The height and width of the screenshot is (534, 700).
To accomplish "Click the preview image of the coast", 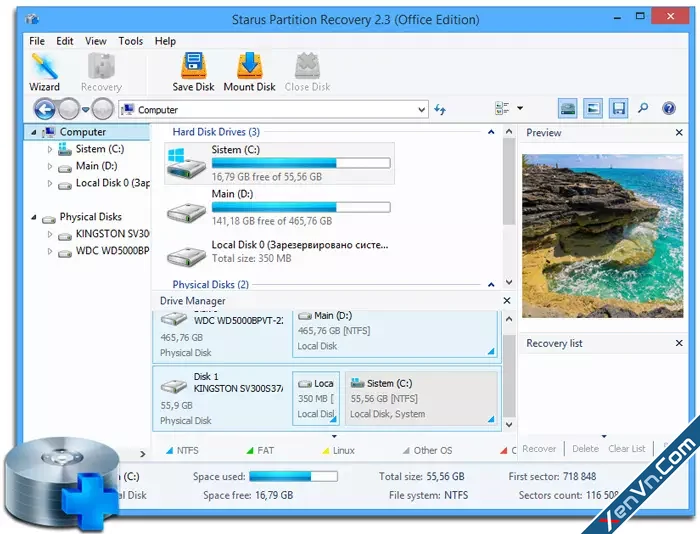I will [x=603, y=236].
